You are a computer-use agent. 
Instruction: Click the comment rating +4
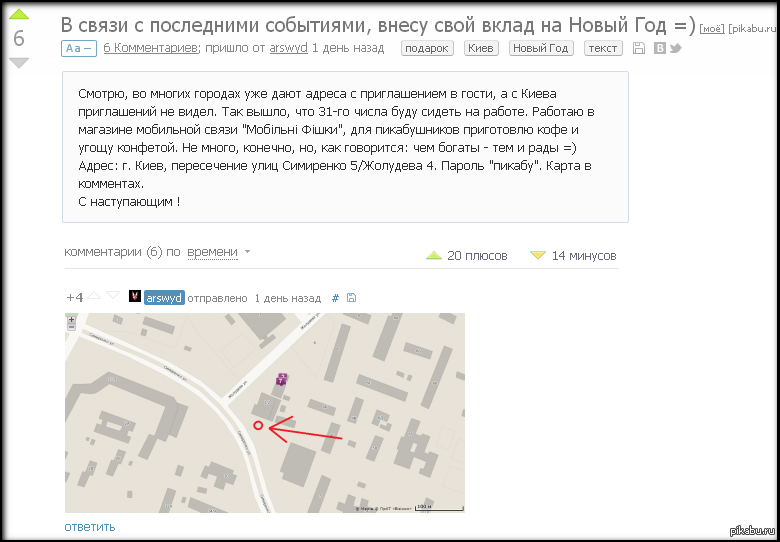point(75,297)
